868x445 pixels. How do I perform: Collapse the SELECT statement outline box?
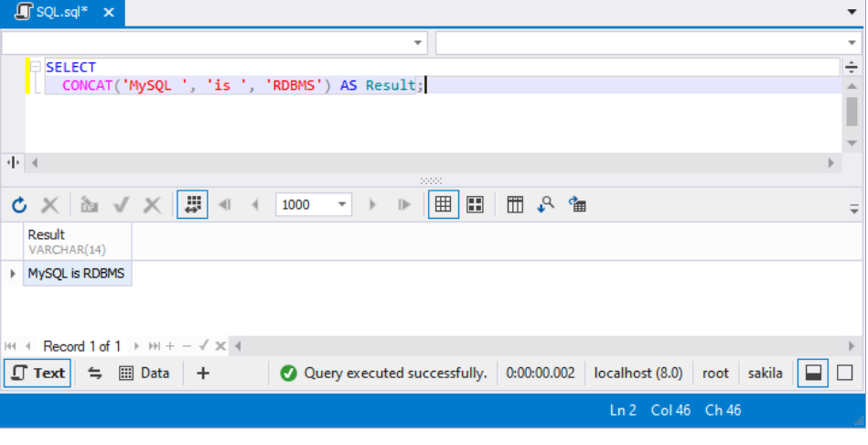[x=36, y=67]
